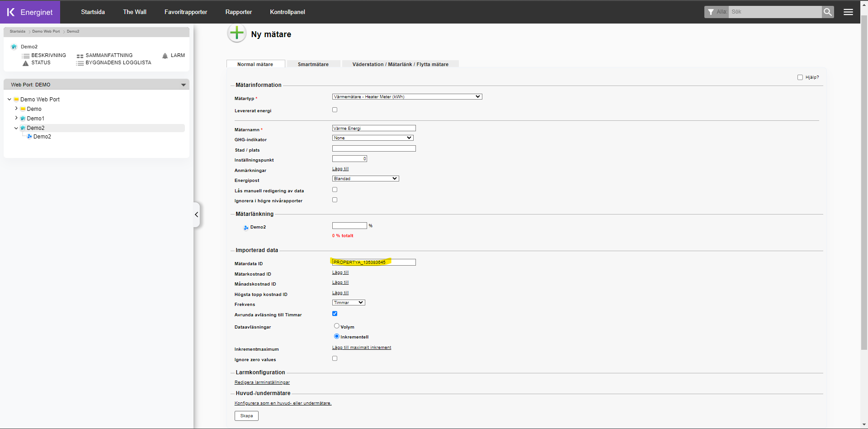Click the Sök search field

tap(776, 12)
